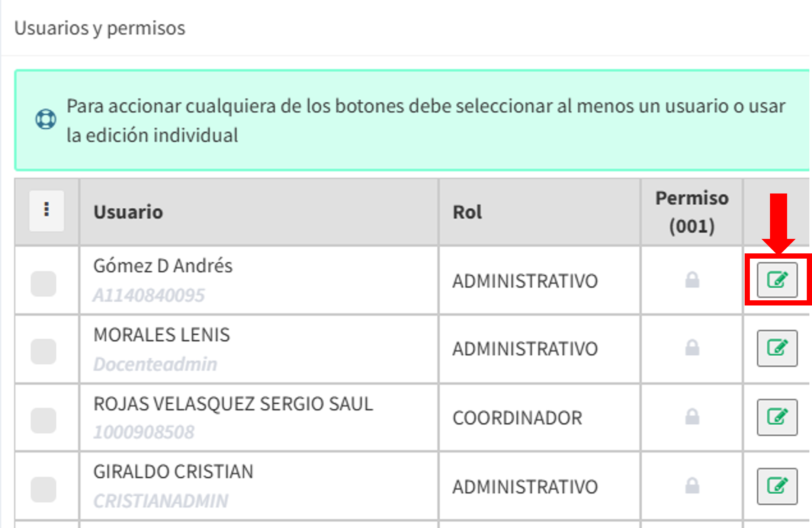Screen dimensions: 812x528
Task: Click the Permiso (001) column header
Action: [692, 212]
